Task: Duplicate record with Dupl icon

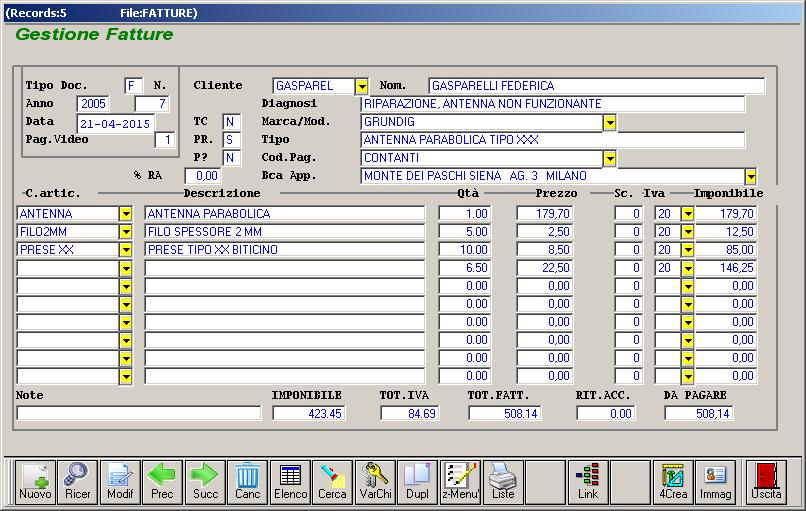Action: (x=417, y=481)
